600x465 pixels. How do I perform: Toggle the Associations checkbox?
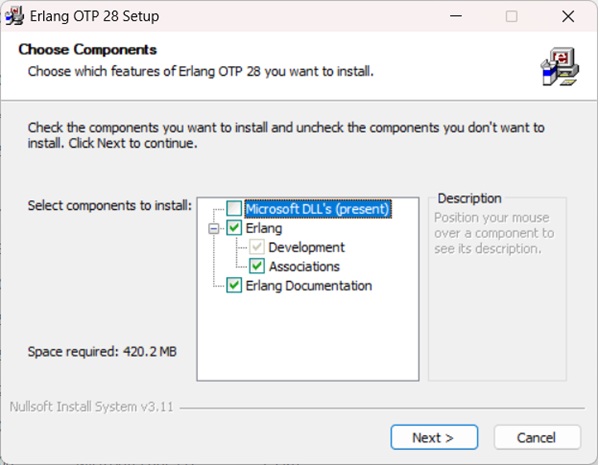click(257, 266)
